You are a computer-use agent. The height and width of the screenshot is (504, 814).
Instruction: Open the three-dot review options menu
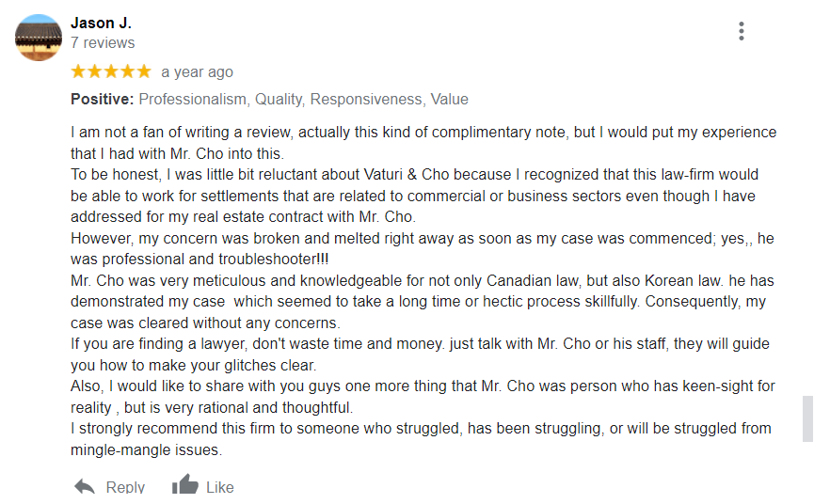point(742,31)
